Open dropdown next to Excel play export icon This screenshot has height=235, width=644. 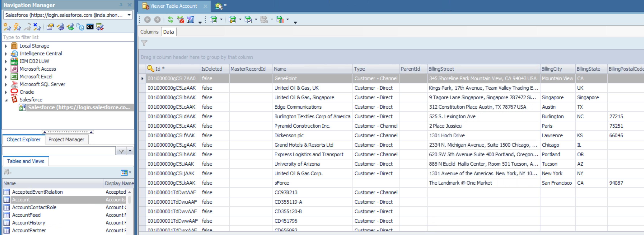[240, 20]
